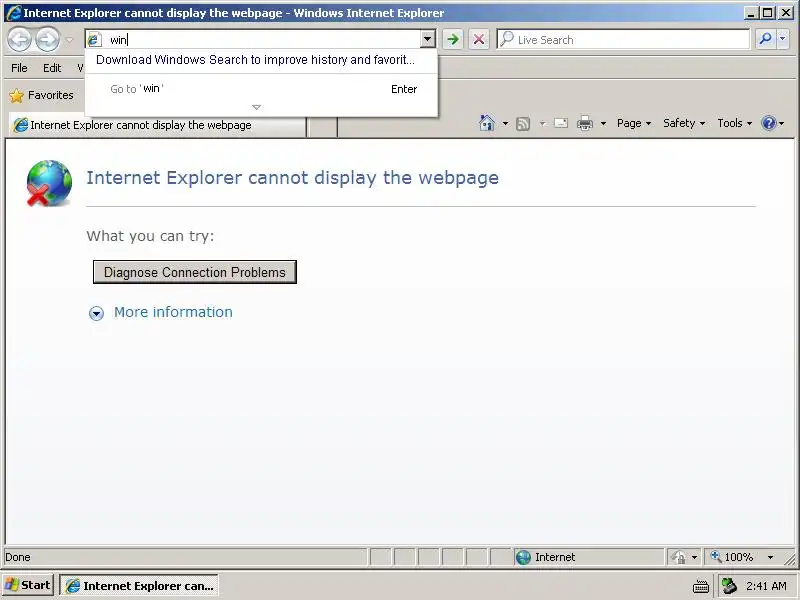
Task: Open the Home button dropdown arrow
Action: click(x=505, y=123)
